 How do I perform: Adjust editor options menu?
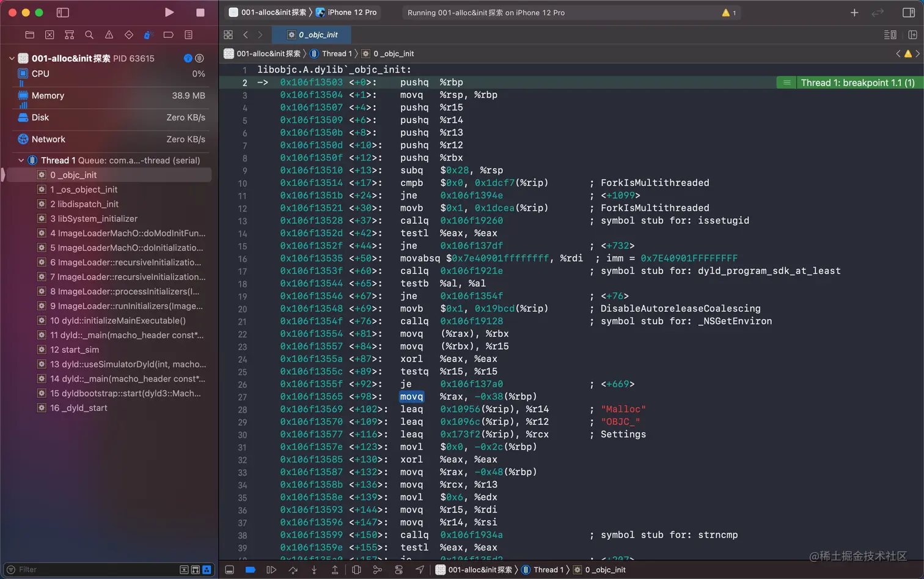(890, 35)
